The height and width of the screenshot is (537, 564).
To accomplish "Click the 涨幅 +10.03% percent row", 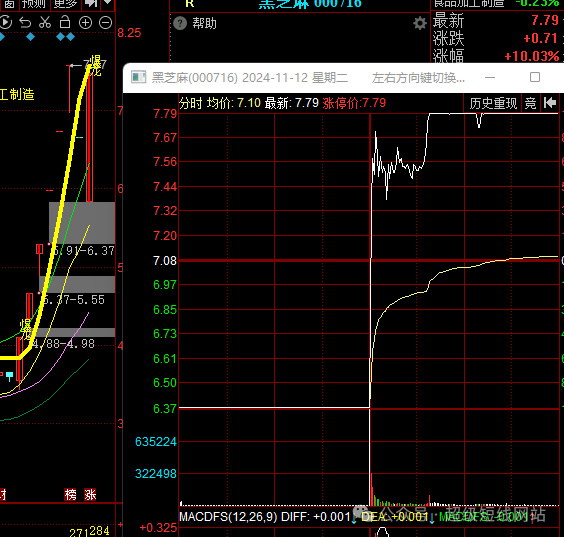I will tap(496, 56).
